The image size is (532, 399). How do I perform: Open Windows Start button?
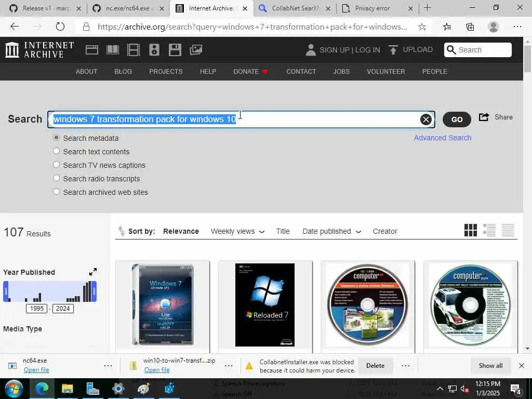[x=14, y=389]
